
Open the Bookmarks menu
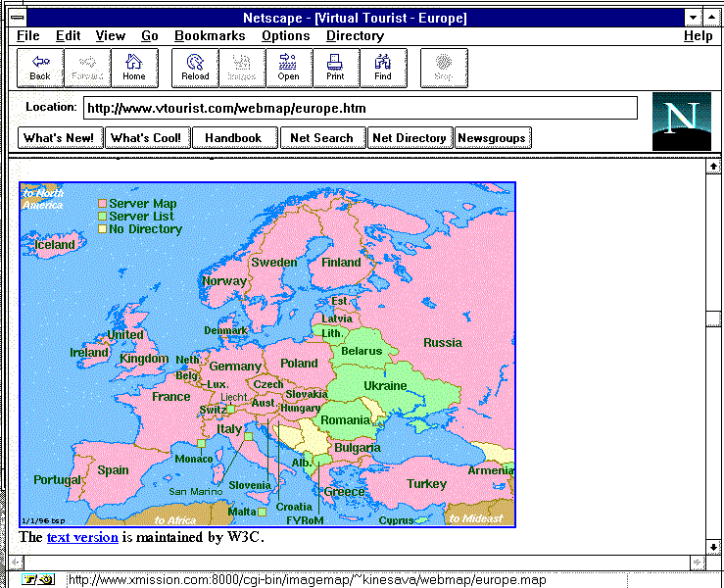pos(210,35)
